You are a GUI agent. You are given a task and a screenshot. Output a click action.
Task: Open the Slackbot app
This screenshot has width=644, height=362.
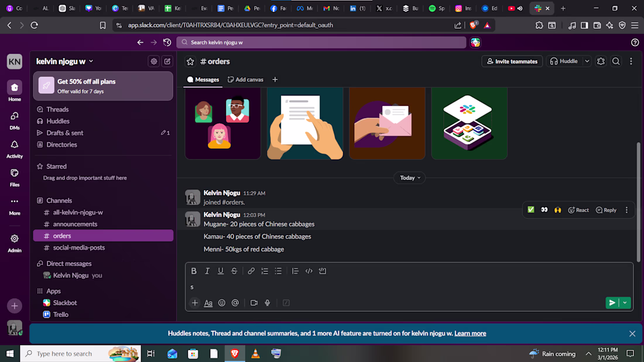click(x=103, y=302)
